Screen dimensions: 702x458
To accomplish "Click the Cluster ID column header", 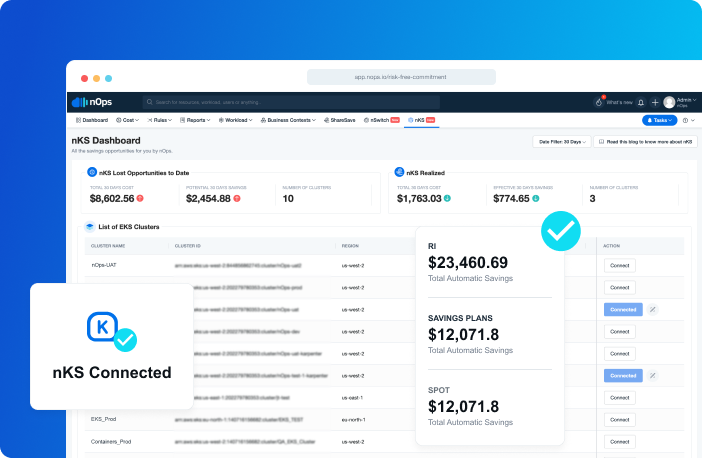I will pos(188,246).
